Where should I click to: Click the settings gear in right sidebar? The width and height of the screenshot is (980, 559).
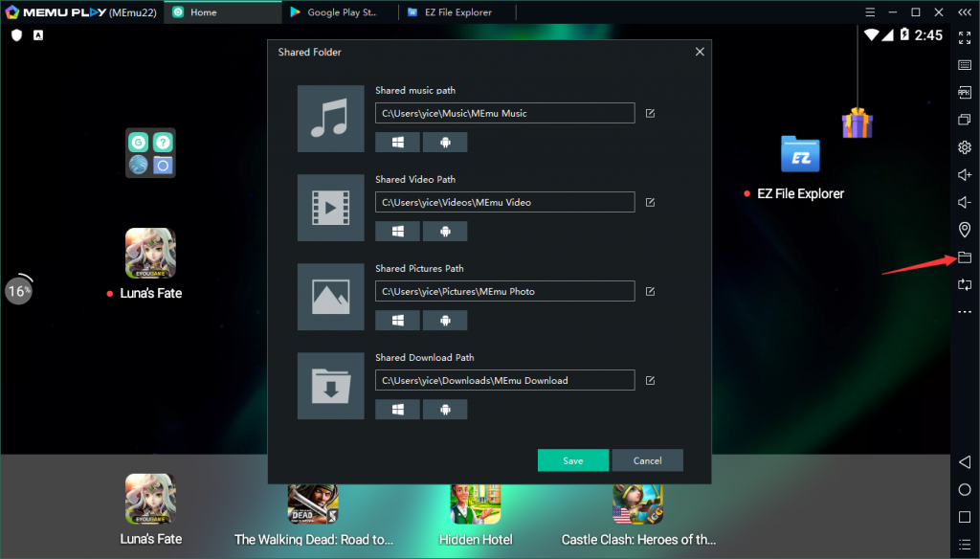[965, 147]
